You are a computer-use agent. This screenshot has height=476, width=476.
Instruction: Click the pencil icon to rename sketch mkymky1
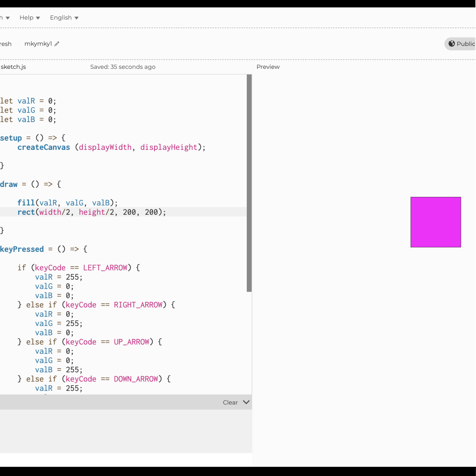click(x=57, y=44)
